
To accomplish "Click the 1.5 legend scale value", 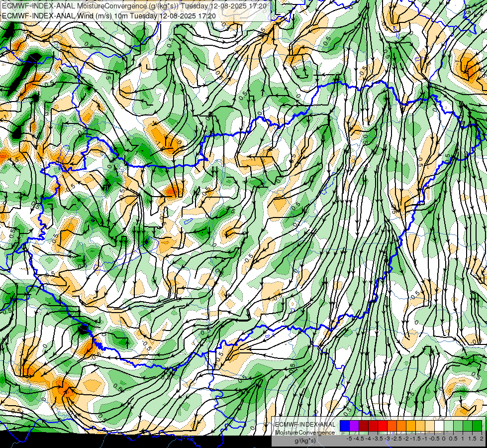I will [472, 439].
